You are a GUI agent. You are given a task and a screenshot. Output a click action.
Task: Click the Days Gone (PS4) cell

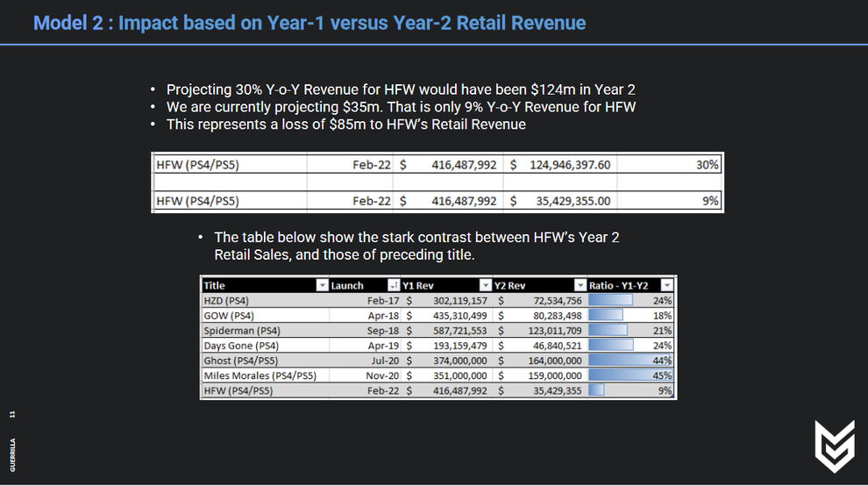click(265, 346)
